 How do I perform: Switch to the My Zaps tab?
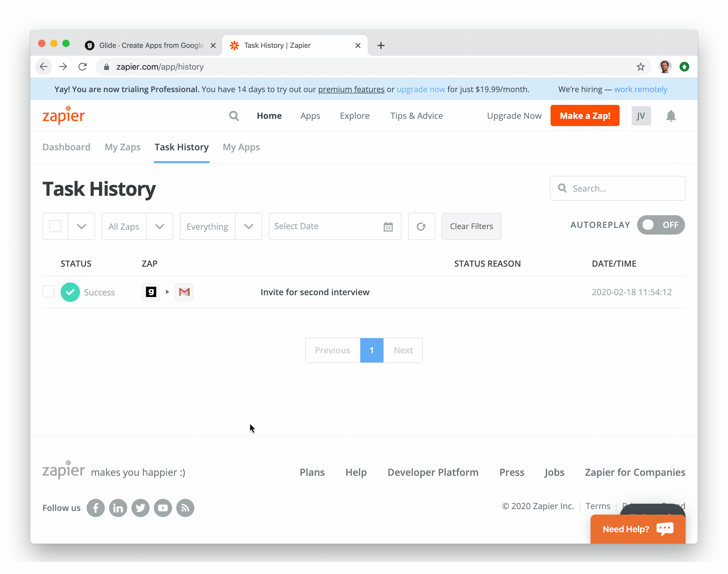coord(123,147)
